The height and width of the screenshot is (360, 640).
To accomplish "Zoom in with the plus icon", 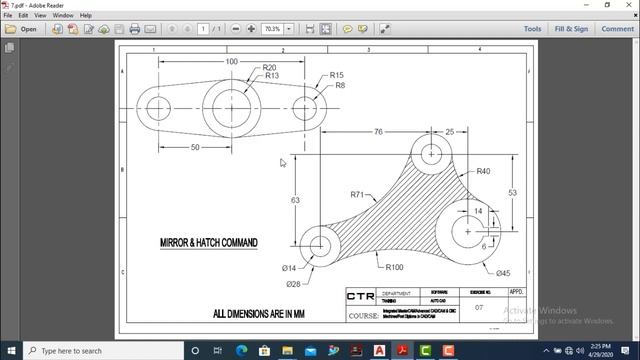I will [x=251, y=29].
